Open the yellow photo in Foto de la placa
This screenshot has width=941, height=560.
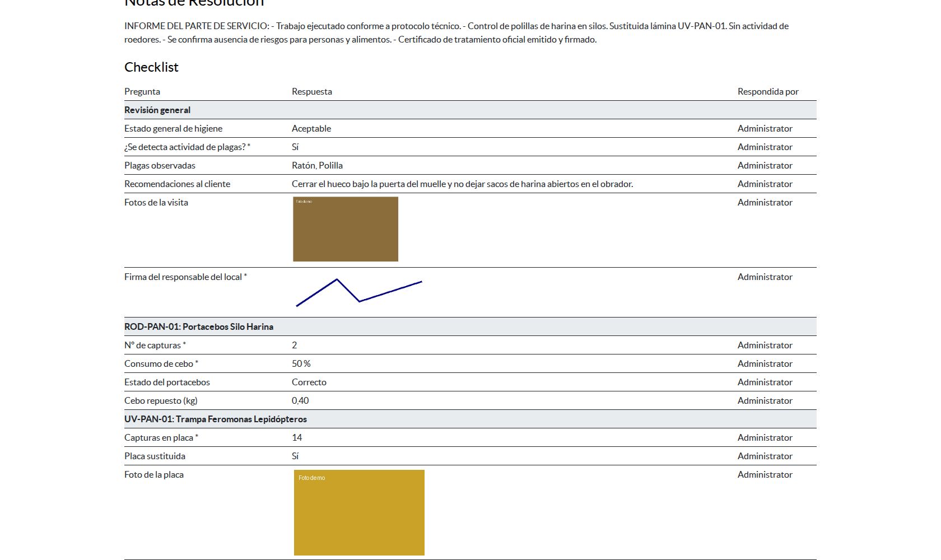pos(359,512)
